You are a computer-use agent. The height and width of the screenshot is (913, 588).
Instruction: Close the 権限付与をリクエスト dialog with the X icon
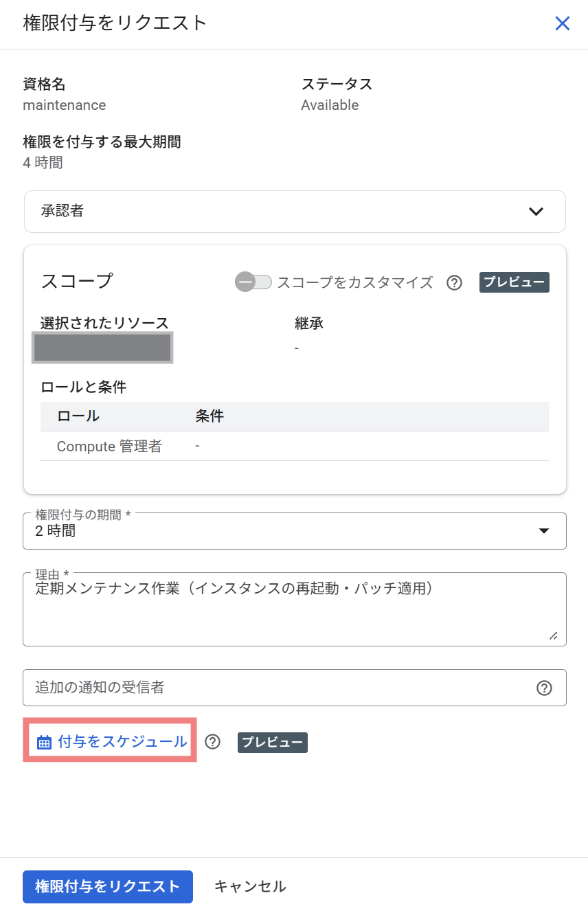pos(563,23)
